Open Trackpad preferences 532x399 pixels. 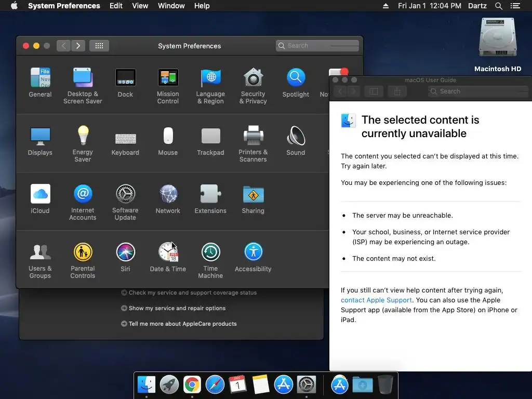pyautogui.click(x=210, y=141)
